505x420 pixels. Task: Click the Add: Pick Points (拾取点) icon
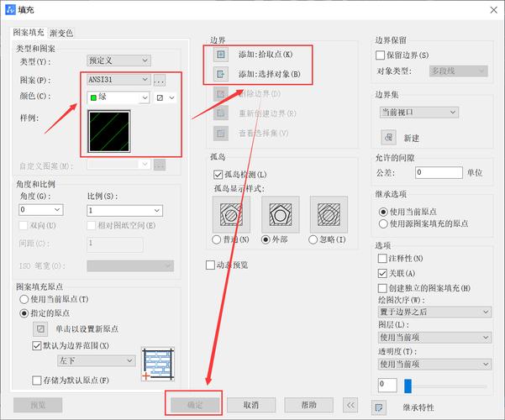click(x=221, y=55)
